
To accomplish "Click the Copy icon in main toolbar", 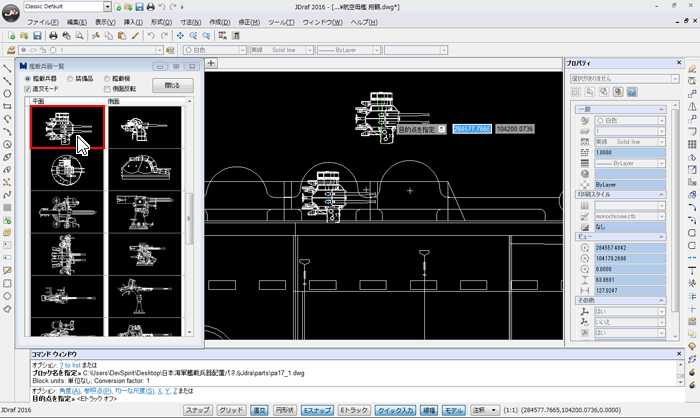I will [108, 36].
